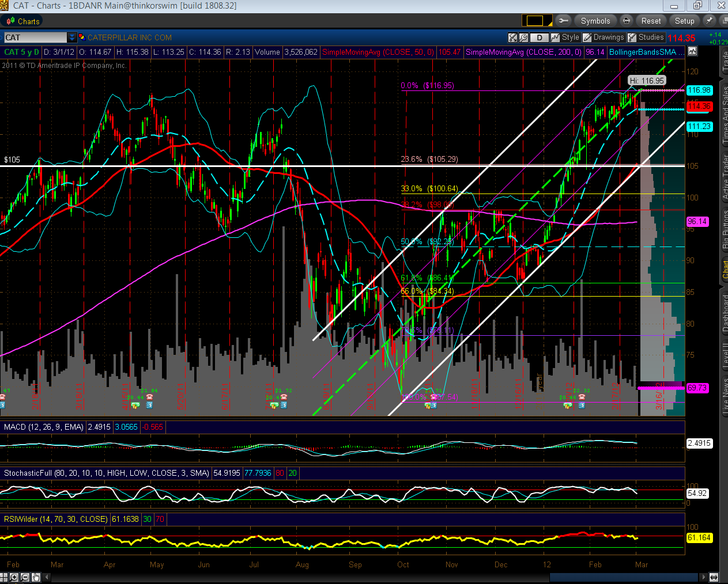Open the Big Buttons side tab
The image size is (728, 584).
tap(725, 230)
